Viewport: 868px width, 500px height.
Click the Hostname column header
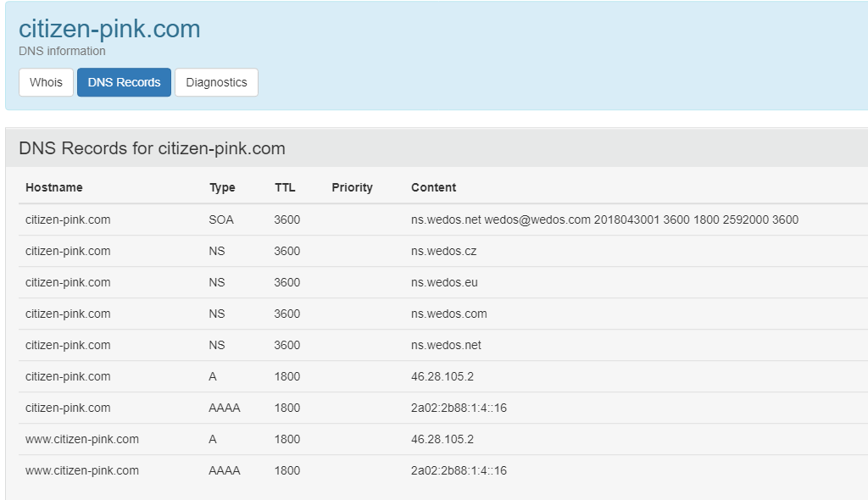click(53, 187)
